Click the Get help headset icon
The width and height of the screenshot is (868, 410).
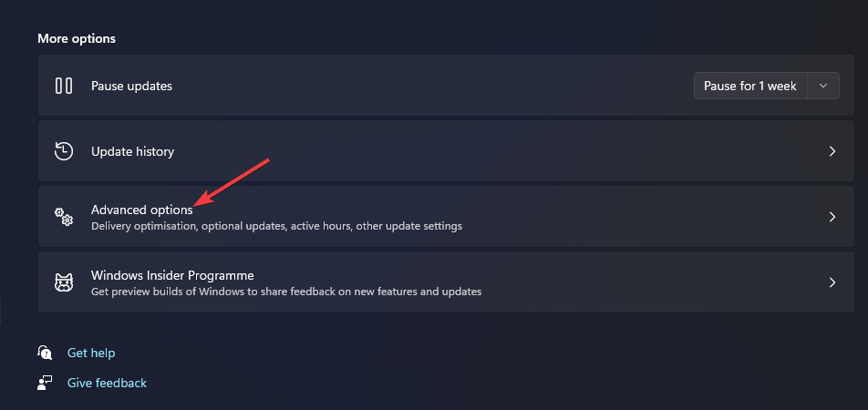pyautogui.click(x=45, y=353)
